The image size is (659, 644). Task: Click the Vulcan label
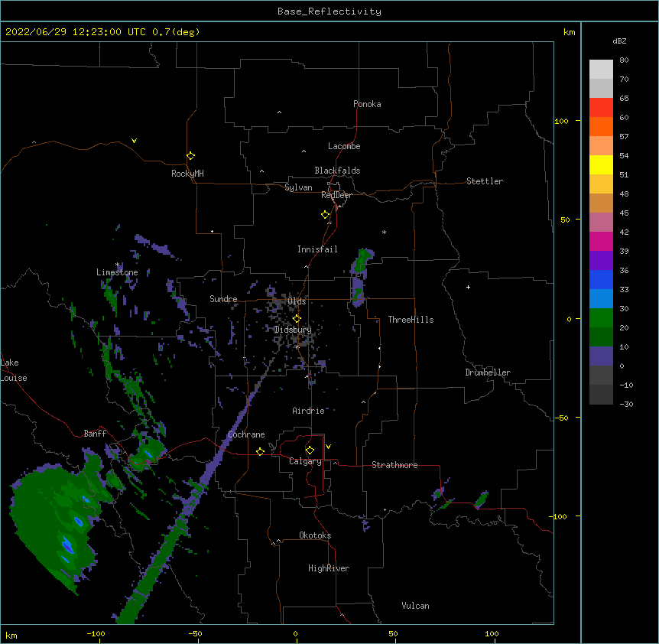415,606
